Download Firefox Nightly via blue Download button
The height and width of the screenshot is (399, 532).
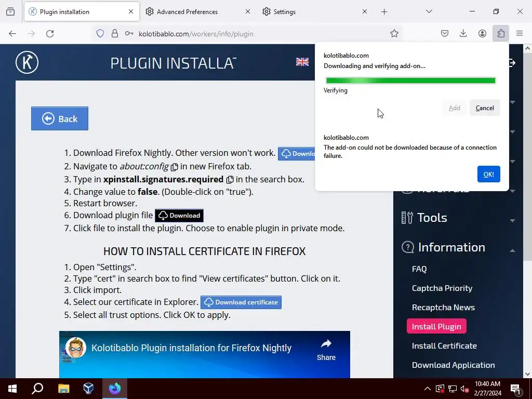297,154
